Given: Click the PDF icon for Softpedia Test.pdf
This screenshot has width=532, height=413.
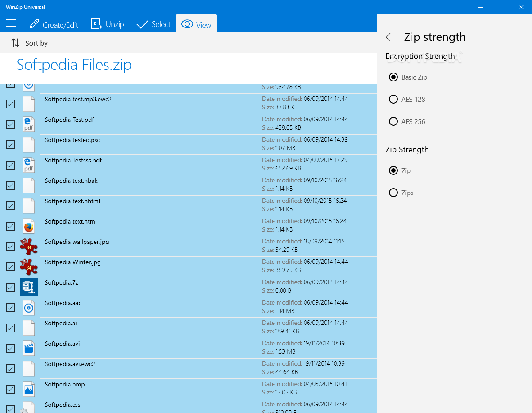Looking at the screenshot, I should click(x=29, y=124).
